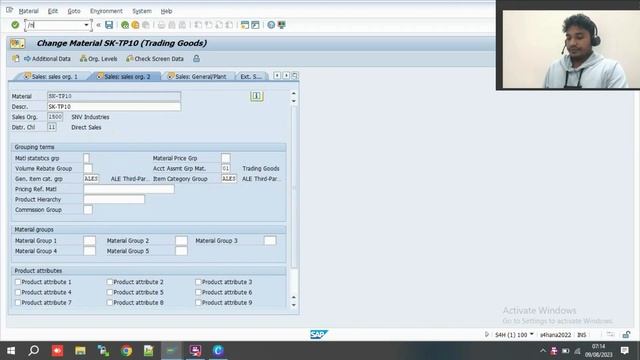Open Google Chrome from the taskbar
The image size is (640, 360).
pyautogui.click(x=126, y=351)
